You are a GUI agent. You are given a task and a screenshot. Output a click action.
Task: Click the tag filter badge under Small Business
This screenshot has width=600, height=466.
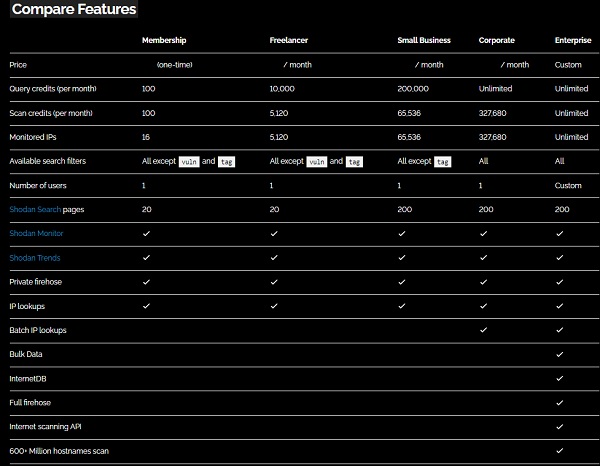[443, 162]
